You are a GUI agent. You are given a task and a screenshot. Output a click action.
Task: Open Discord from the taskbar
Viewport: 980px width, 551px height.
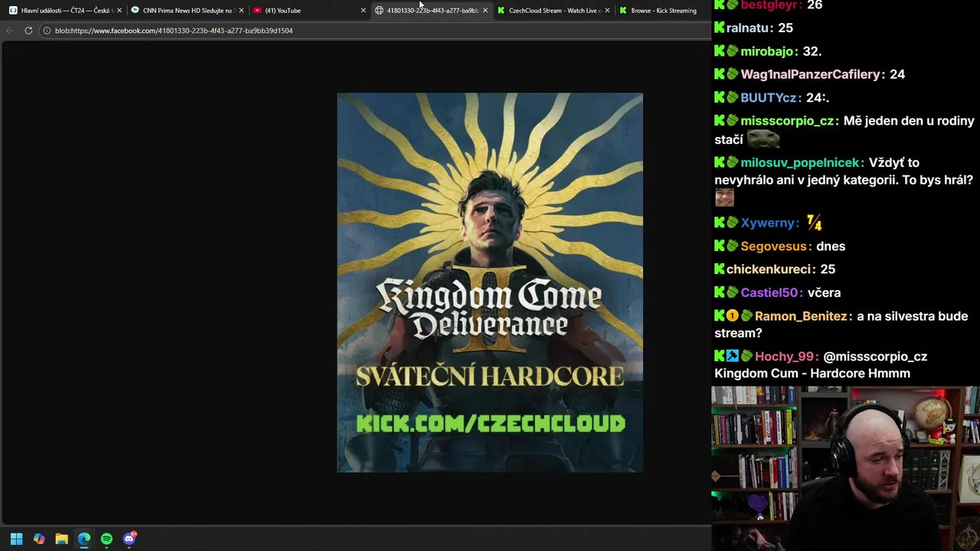coord(129,539)
